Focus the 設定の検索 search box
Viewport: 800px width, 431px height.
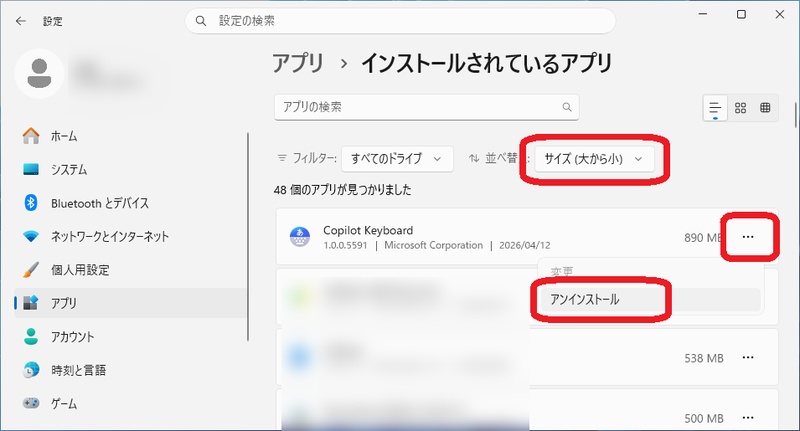pyautogui.click(x=400, y=21)
